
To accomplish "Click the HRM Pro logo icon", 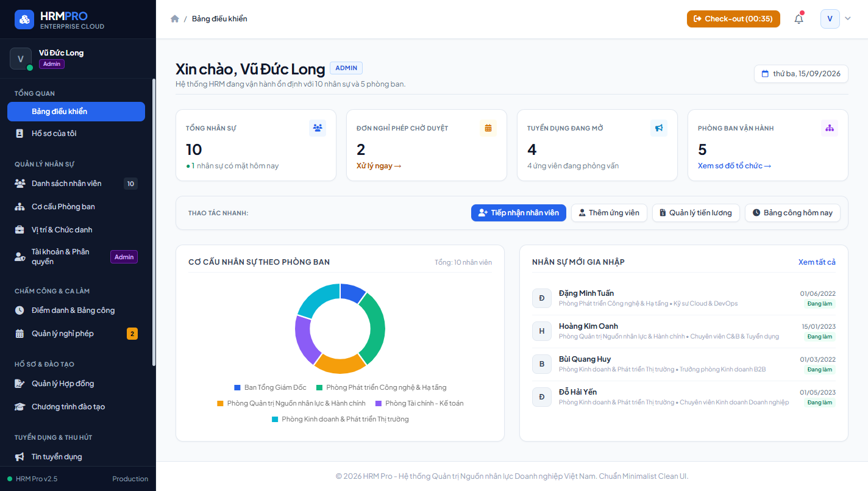I will click(24, 20).
